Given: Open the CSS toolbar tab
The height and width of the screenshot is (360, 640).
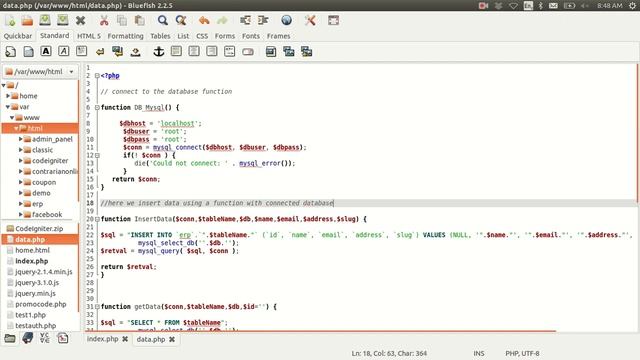Looking at the screenshot, I should pyautogui.click(x=202, y=36).
